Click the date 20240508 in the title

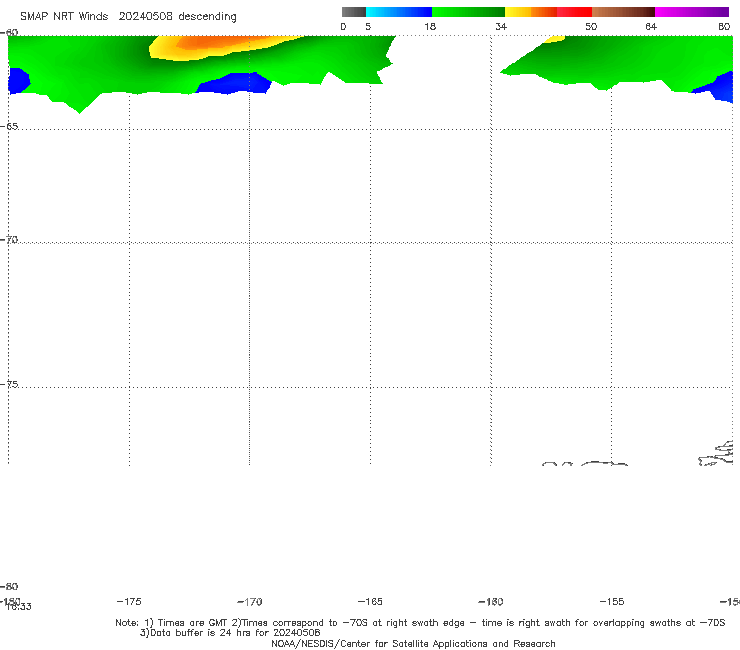tap(145, 17)
